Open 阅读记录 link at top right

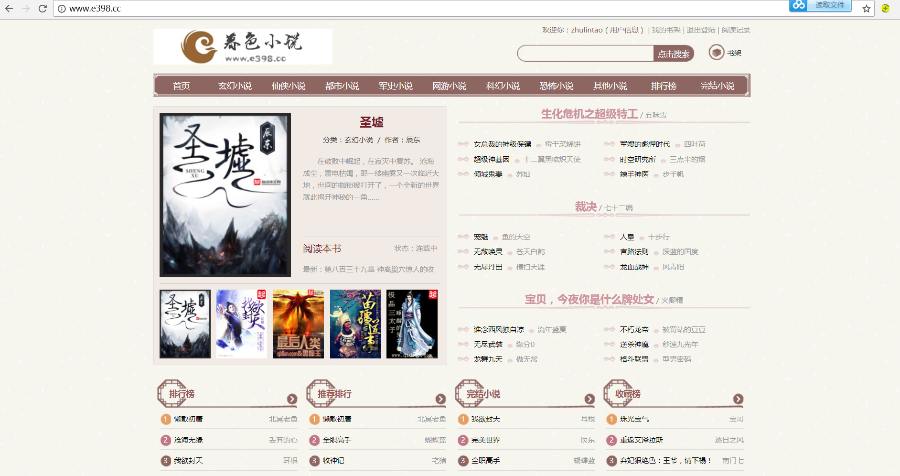(736, 30)
